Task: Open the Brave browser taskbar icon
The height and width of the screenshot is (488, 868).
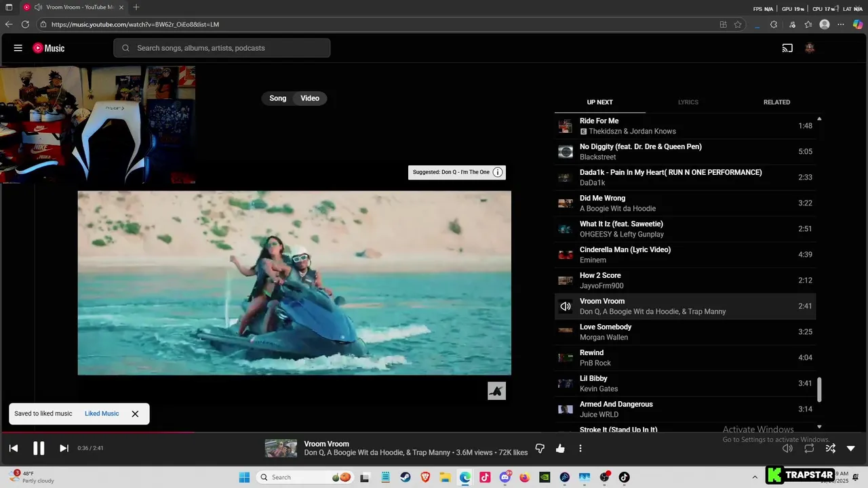Action: point(425,477)
